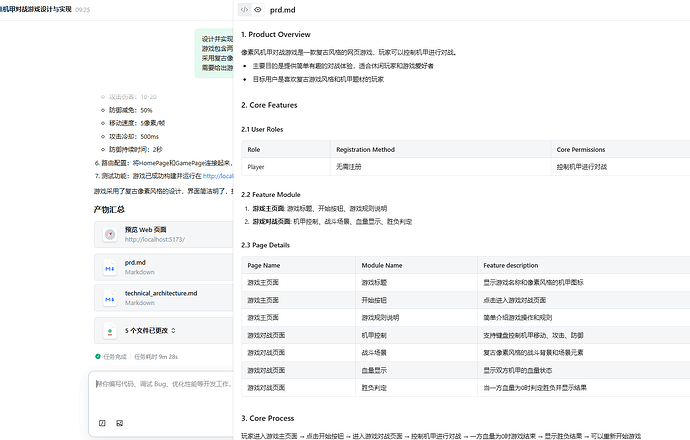The height and width of the screenshot is (440, 690).
Task: Click the changed files icon
Action: click(109, 330)
